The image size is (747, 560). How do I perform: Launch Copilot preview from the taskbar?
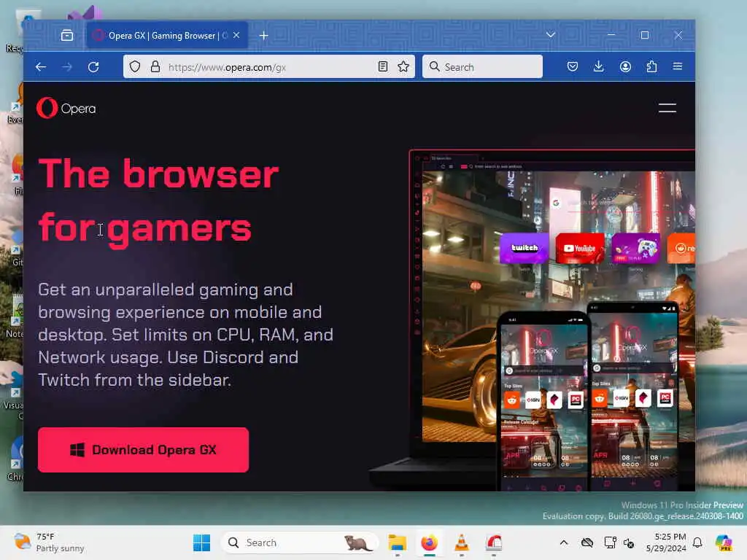click(723, 542)
